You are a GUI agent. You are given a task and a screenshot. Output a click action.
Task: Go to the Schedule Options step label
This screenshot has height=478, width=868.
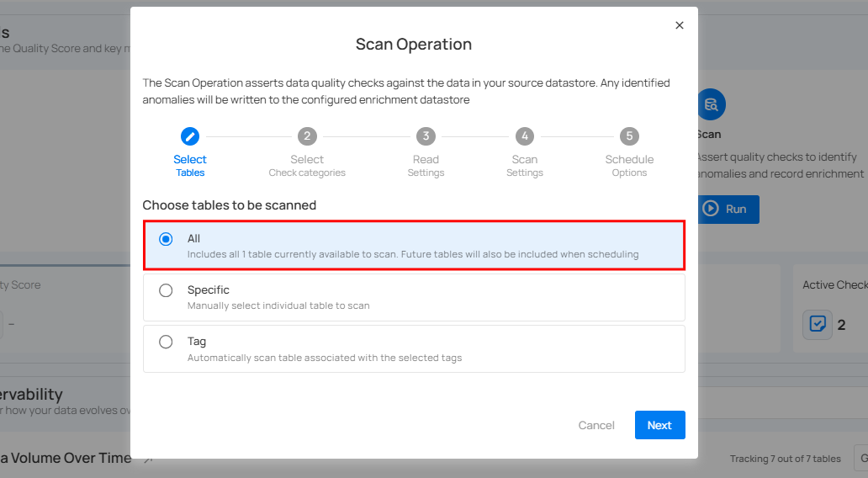pyautogui.click(x=629, y=166)
